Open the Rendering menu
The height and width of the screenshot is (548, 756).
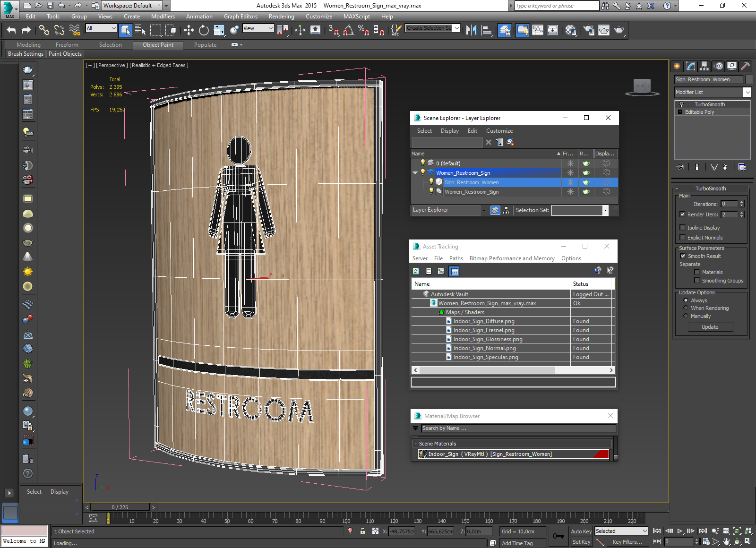click(x=281, y=17)
